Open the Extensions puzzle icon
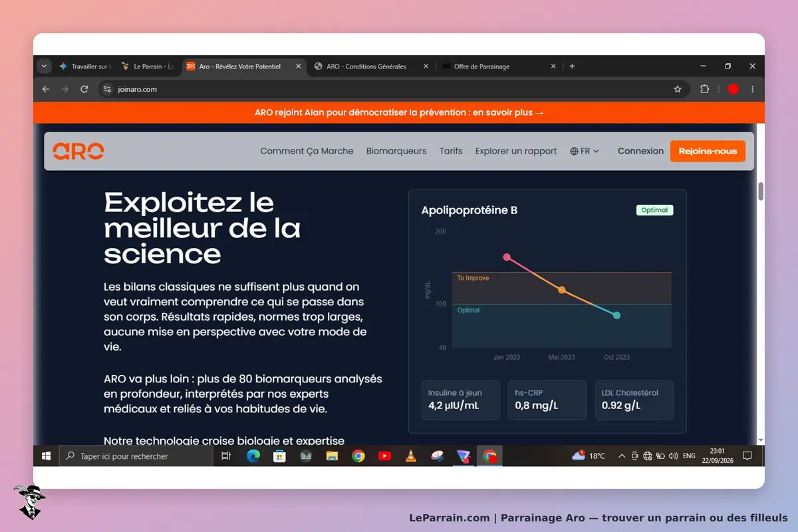 pyautogui.click(x=705, y=89)
